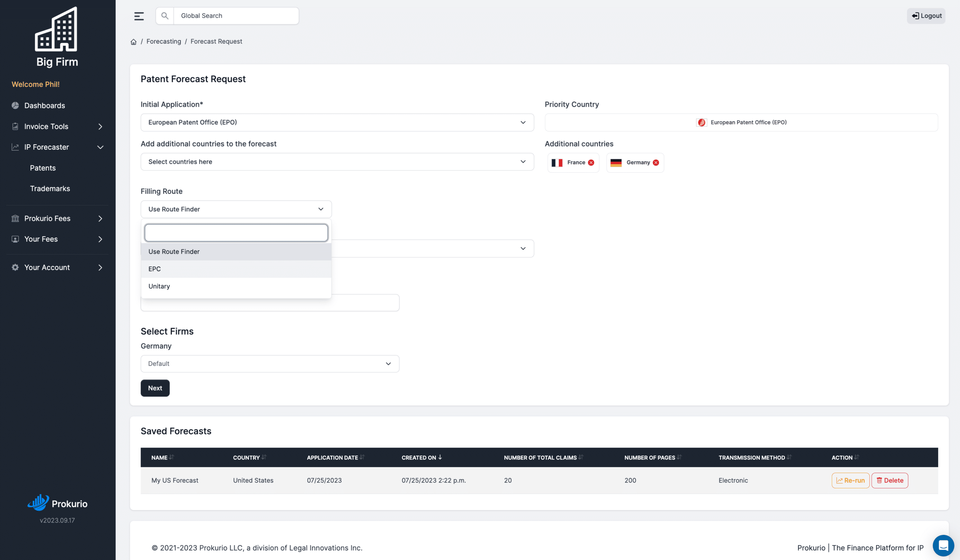Open the Forecasting breadcrumb link
960x560 pixels.
point(164,42)
